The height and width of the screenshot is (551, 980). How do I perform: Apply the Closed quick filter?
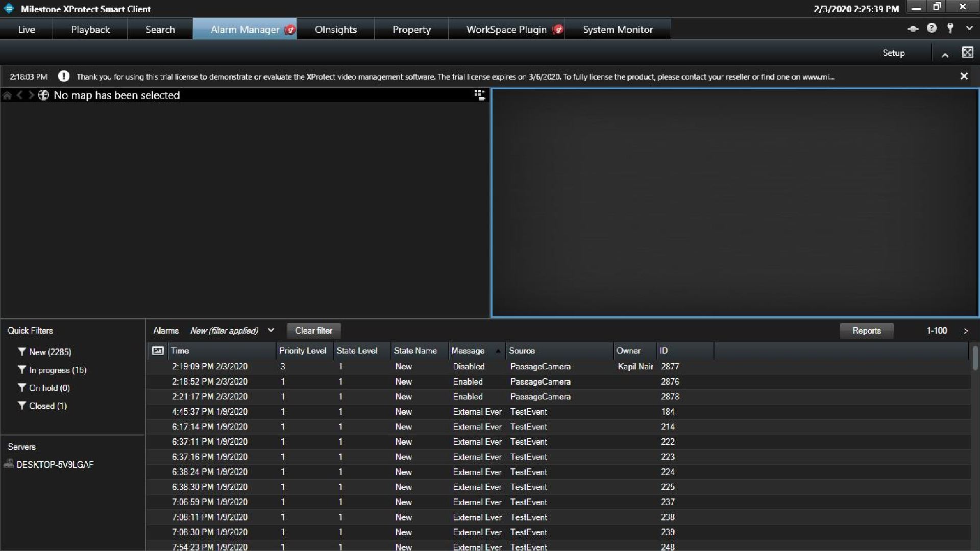pos(42,406)
